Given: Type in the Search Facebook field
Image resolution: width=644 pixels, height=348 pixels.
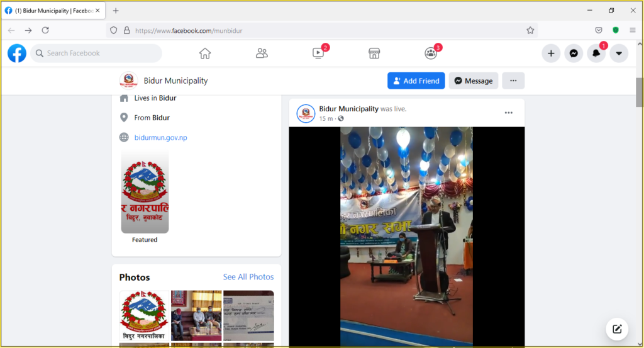Looking at the screenshot, I should click(x=101, y=53).
